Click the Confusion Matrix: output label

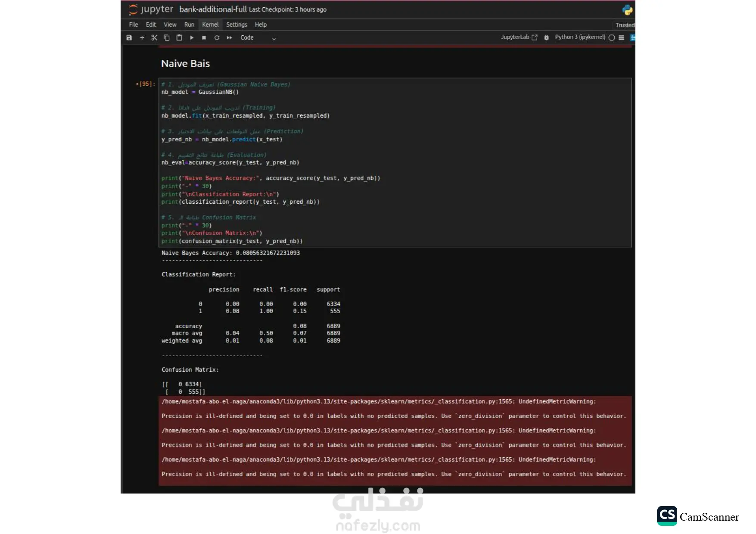pos(190,370)
